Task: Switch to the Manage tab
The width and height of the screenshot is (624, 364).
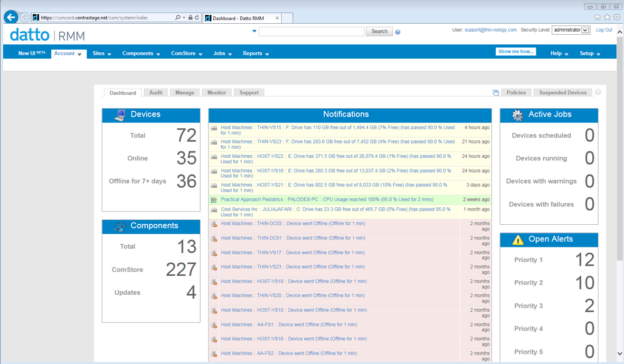Action: coord(185,93)
